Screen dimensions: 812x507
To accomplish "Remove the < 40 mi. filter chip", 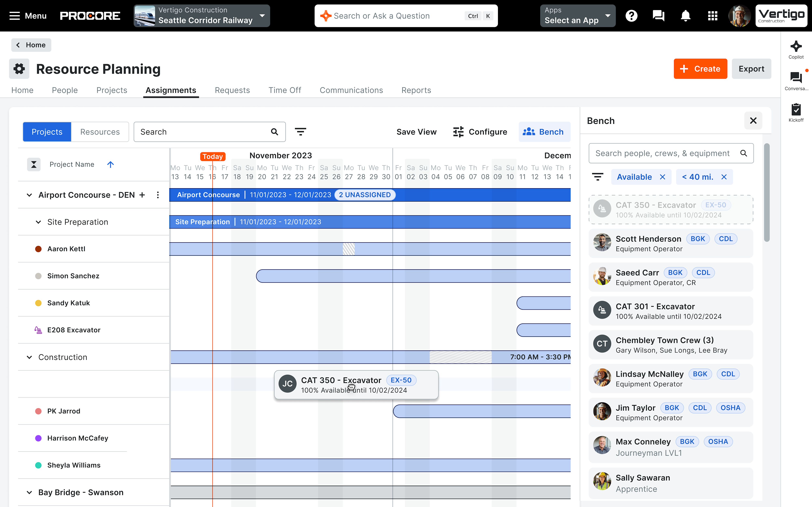I will coord(724,177).
